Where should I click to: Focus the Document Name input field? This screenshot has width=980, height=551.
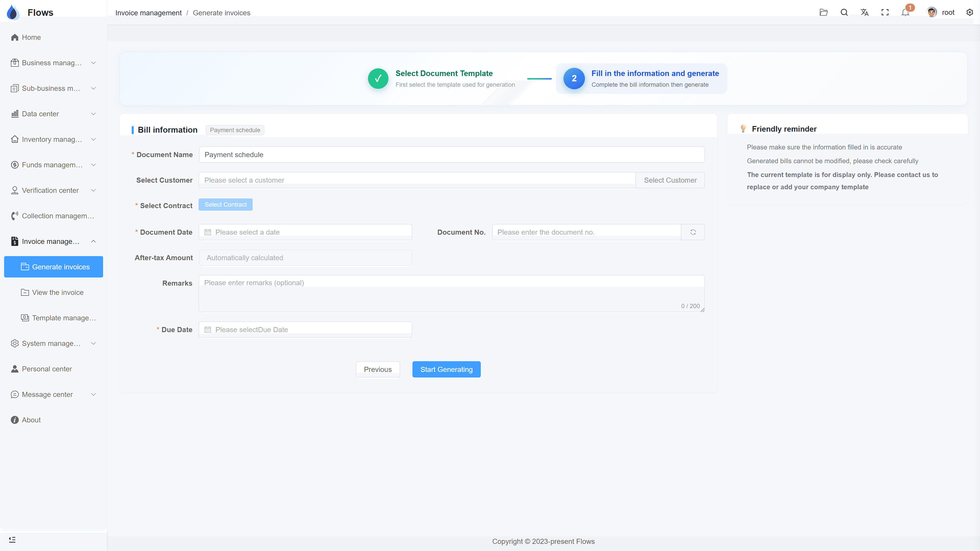point(451,154)
